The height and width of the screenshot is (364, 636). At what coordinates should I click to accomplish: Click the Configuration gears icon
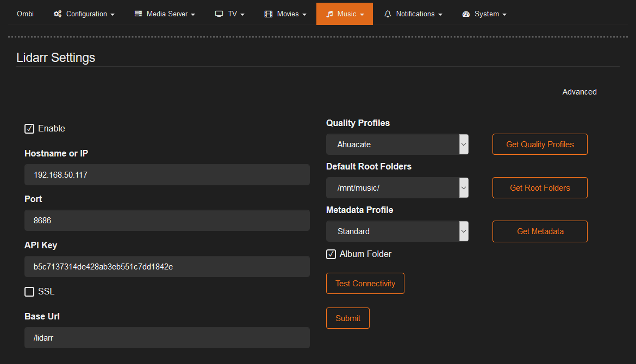58,14
